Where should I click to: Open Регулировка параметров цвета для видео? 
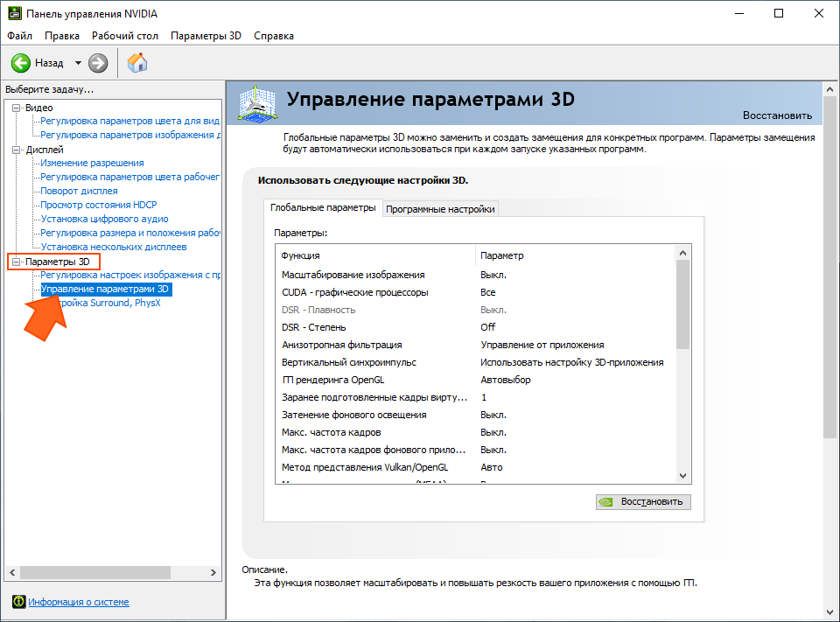[x=130, y=121]
